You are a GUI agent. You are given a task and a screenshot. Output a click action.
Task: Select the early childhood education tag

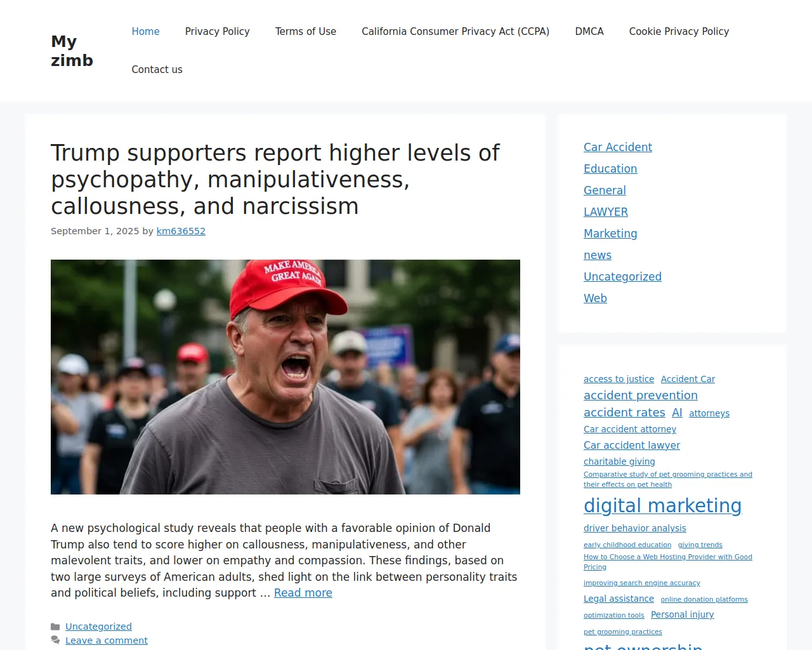(x=627, y=545)
